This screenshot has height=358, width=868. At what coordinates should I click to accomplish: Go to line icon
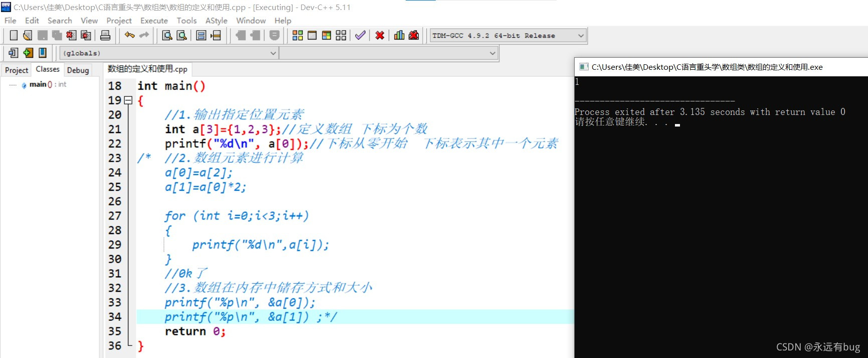pos(216,35)
